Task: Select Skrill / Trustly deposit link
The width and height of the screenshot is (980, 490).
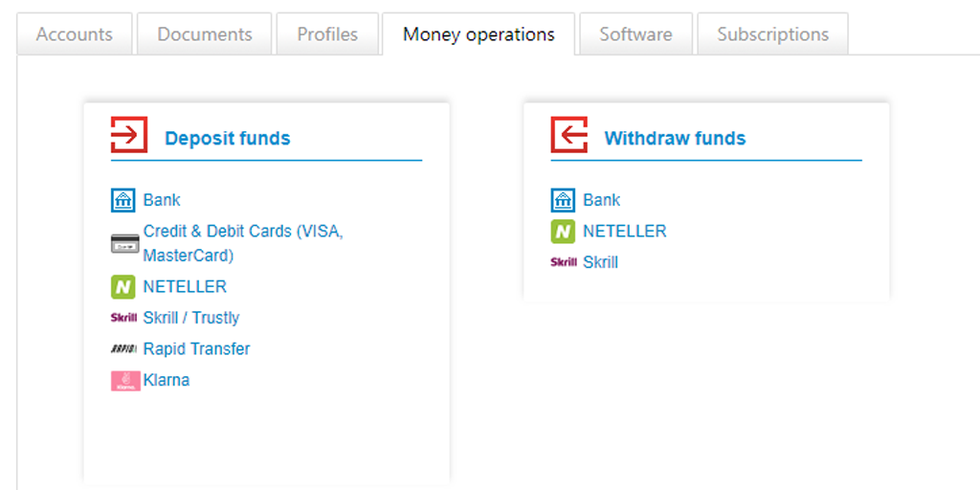Action: pos(191,318)
